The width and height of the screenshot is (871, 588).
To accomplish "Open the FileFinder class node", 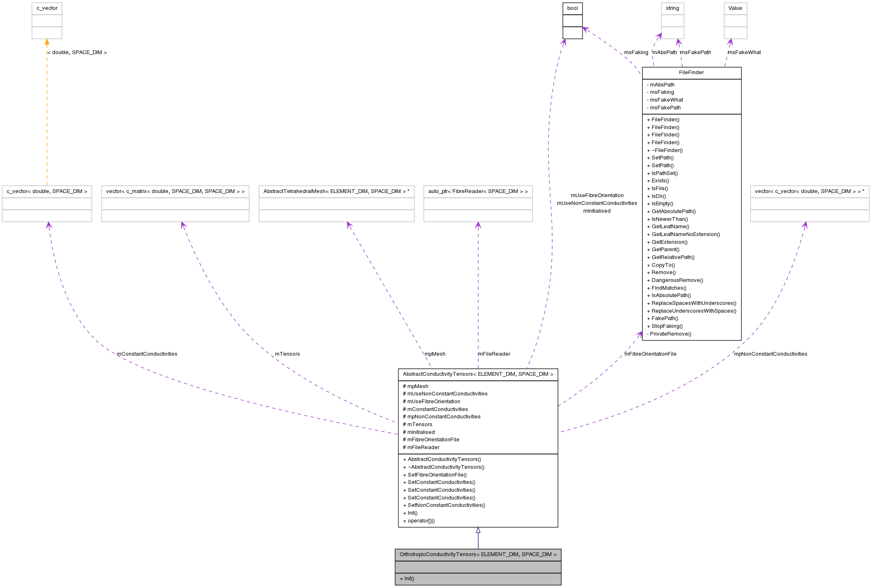I will (691, 73).
